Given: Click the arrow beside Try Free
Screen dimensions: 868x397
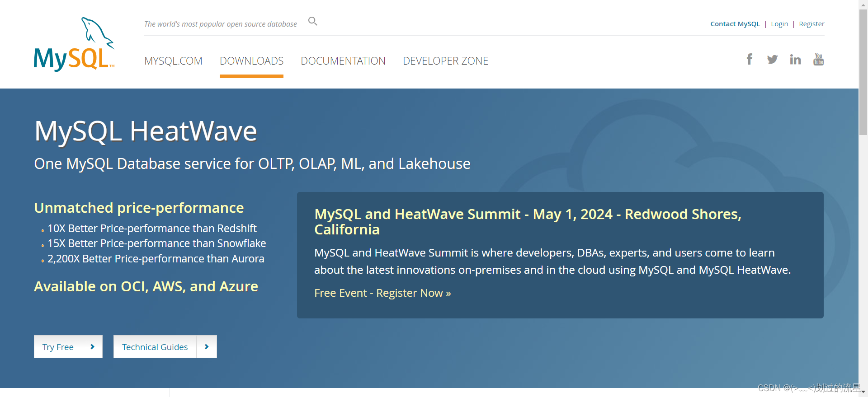Looking at the screenshot, I should (x=92, y=347).
